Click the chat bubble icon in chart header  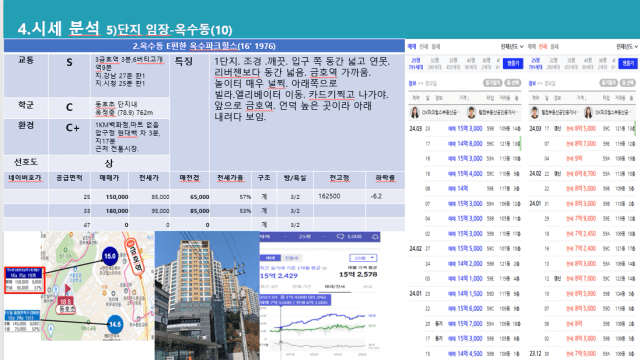[340, 237]
